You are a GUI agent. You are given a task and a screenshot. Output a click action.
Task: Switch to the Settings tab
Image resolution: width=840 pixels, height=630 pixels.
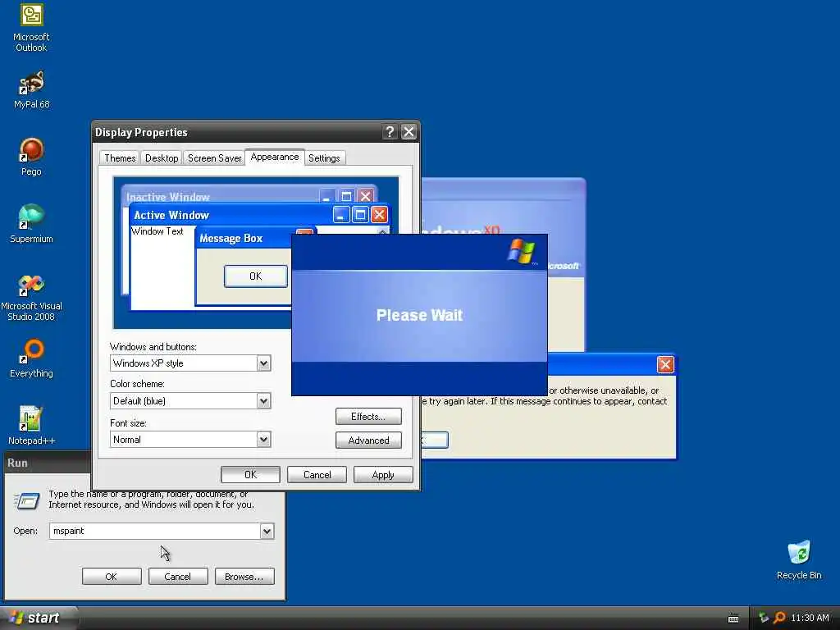pyautogui.click(x=324, y=158)
